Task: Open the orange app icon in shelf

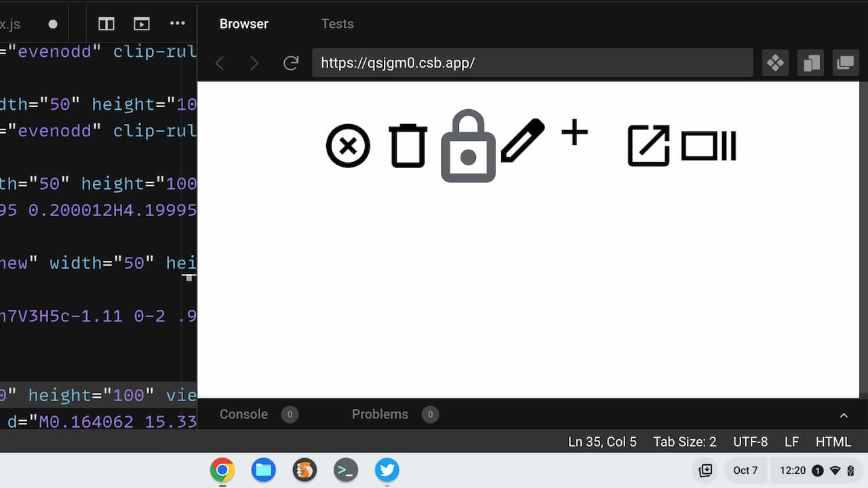Action: pyautogui.click(x=305, y=470)
